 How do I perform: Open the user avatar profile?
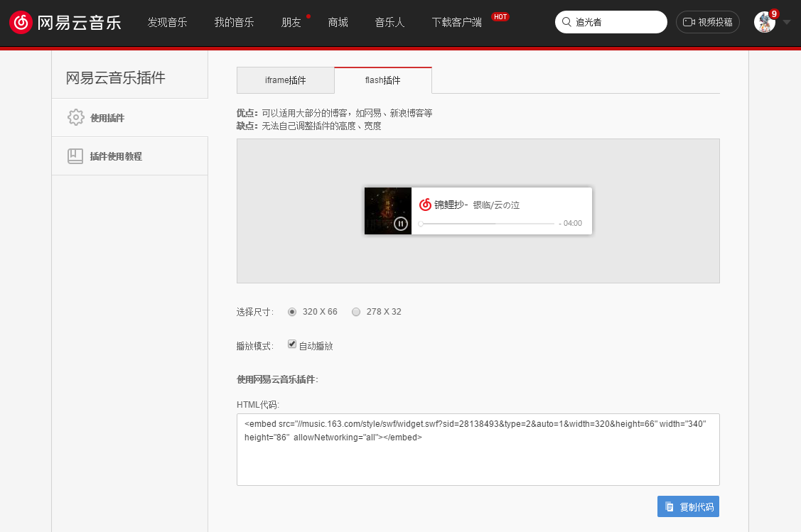point(764,22)
